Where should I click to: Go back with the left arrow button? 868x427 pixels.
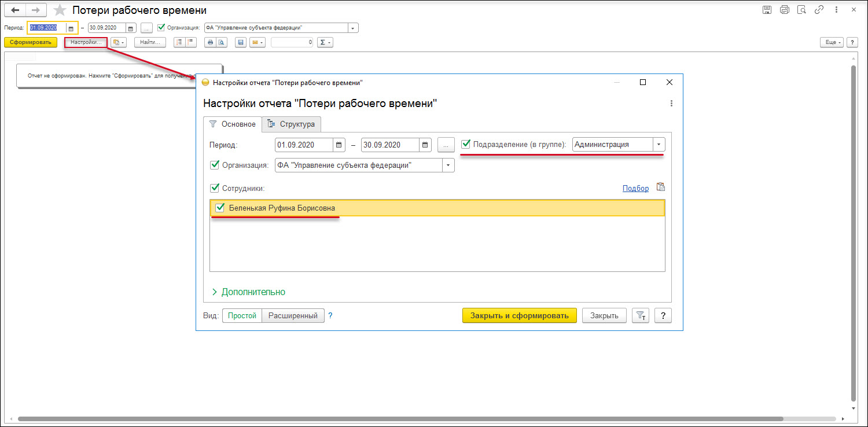coord(15,10)
